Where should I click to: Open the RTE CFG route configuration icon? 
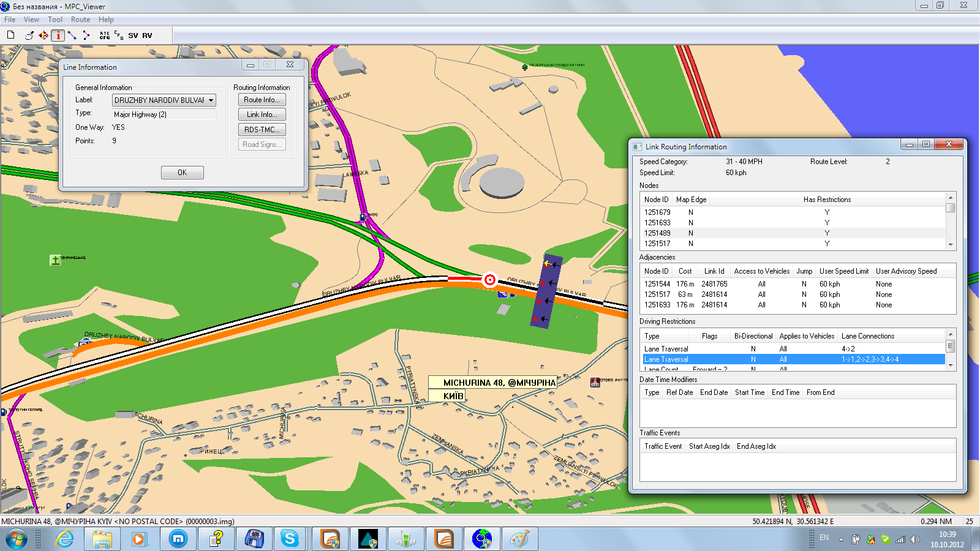coord(105,36)
